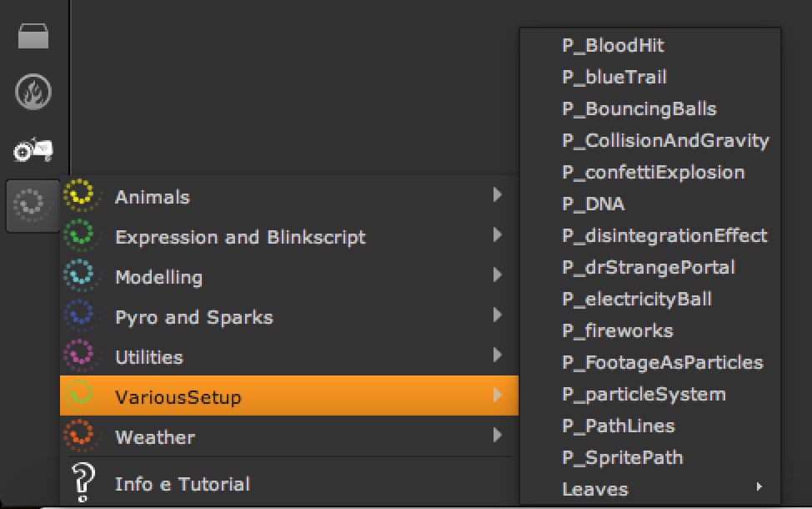Select the P_fireworks particle setup
The width and height of the screenshot is (812, 509).
tap(617, 330)
